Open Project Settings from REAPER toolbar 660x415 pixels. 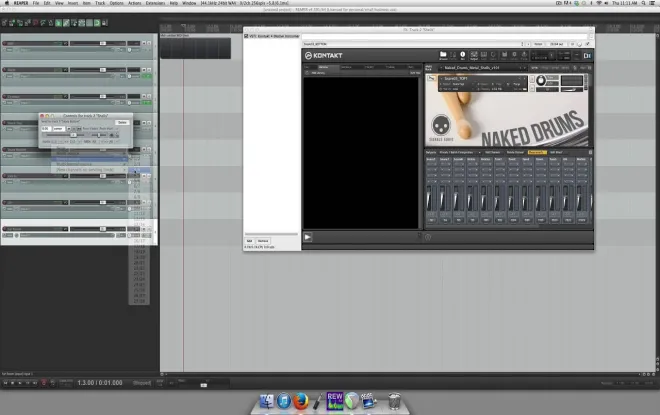click(27, 23)
